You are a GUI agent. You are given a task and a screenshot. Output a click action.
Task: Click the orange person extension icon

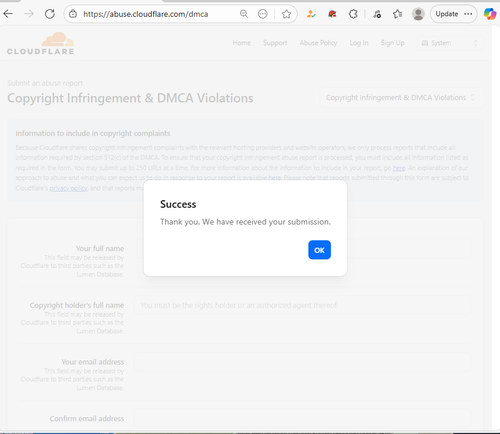click(x=311, y=14)
